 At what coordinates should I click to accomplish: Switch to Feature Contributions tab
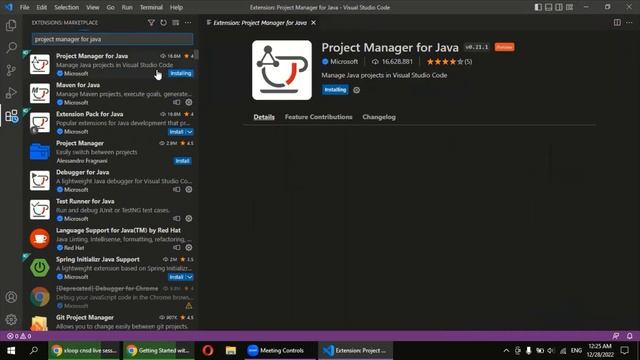pyautogui.click(x=318, y=117)
